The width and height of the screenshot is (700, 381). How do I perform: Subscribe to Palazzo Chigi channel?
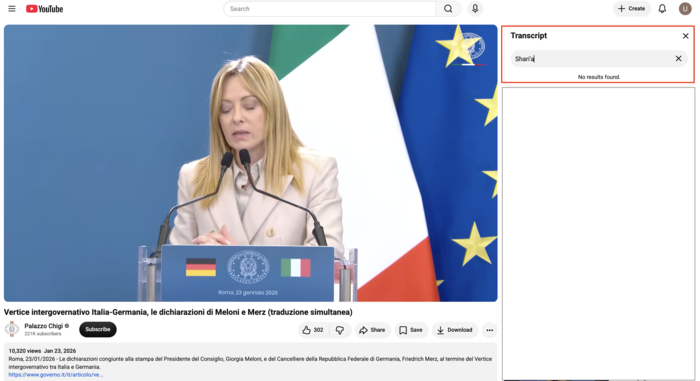[98, 329]
